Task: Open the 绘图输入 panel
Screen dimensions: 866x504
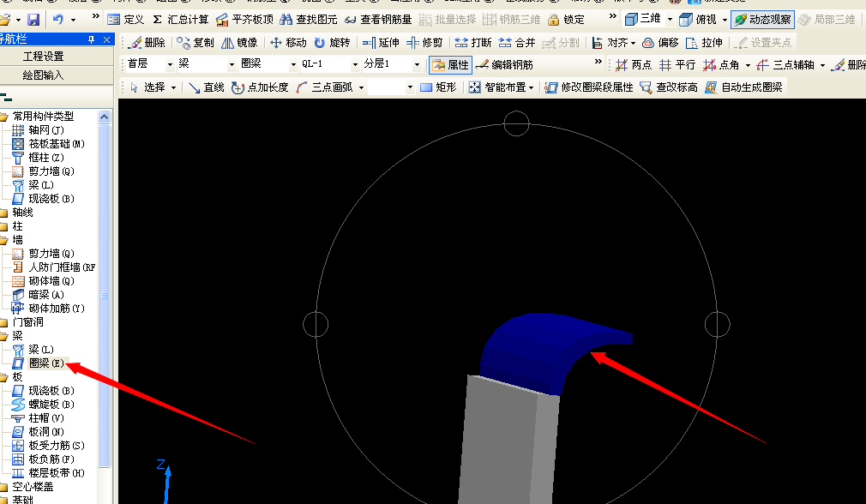Action: pyautogui.click(x=43, y=75)
